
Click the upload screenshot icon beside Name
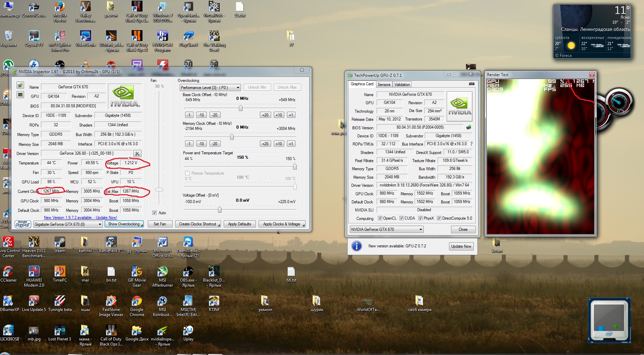coord(20,85)
